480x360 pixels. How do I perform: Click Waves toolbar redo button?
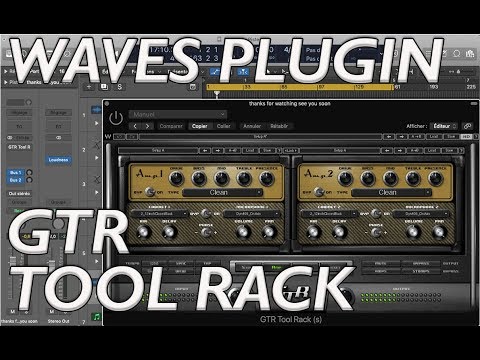(132, 137)
